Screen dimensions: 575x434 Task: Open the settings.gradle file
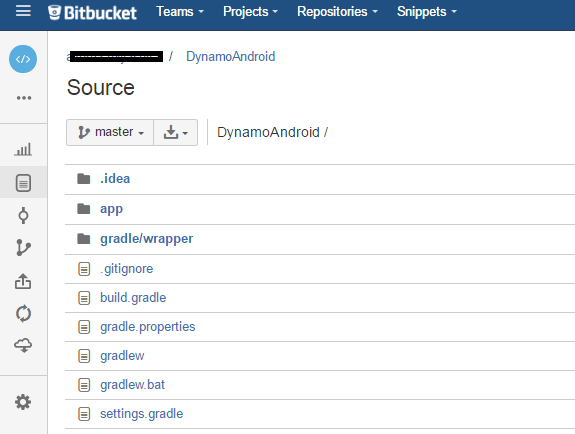click(142, 414)
